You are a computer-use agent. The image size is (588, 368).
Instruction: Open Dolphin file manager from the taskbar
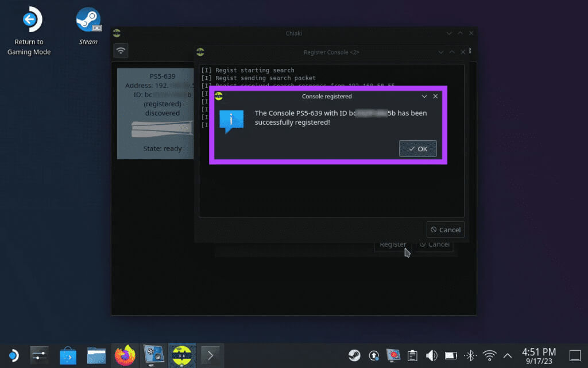[x=96, y=355]
